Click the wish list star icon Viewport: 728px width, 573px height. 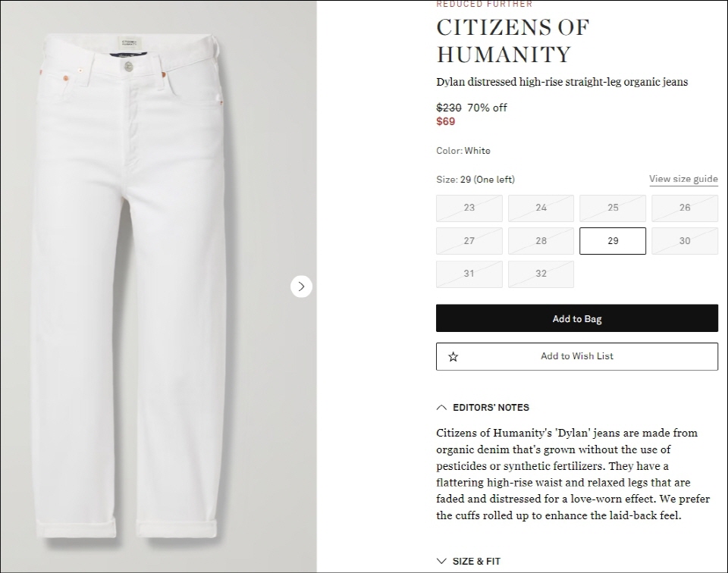pyautogui.click(x=453, y=356)
